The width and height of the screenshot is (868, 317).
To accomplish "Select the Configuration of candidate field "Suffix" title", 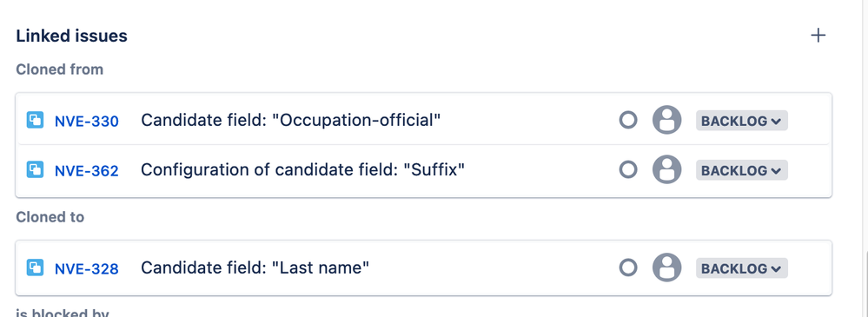I will [x=302, y=169].
